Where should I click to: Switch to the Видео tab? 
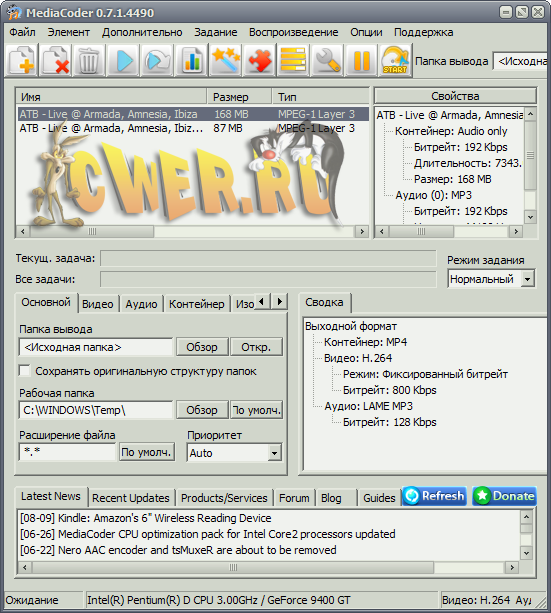98,304
